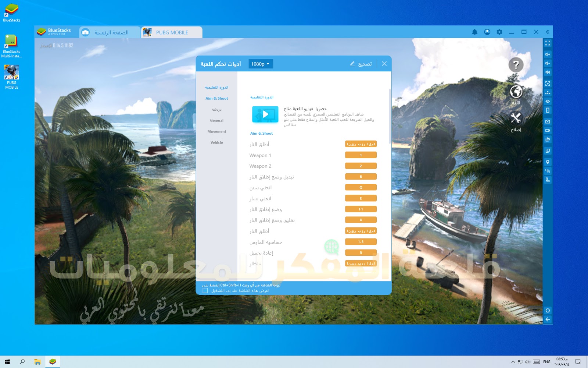Open the location pin tool

548,162
